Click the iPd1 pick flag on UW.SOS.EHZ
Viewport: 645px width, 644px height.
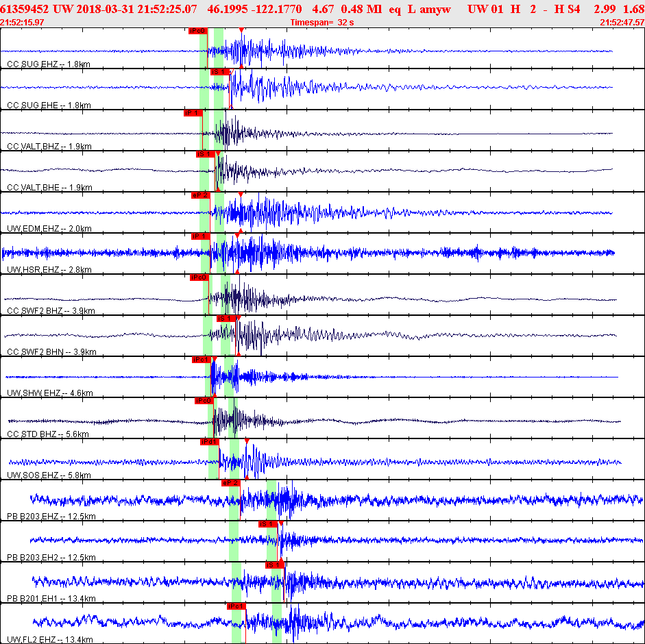click(209, 442)
